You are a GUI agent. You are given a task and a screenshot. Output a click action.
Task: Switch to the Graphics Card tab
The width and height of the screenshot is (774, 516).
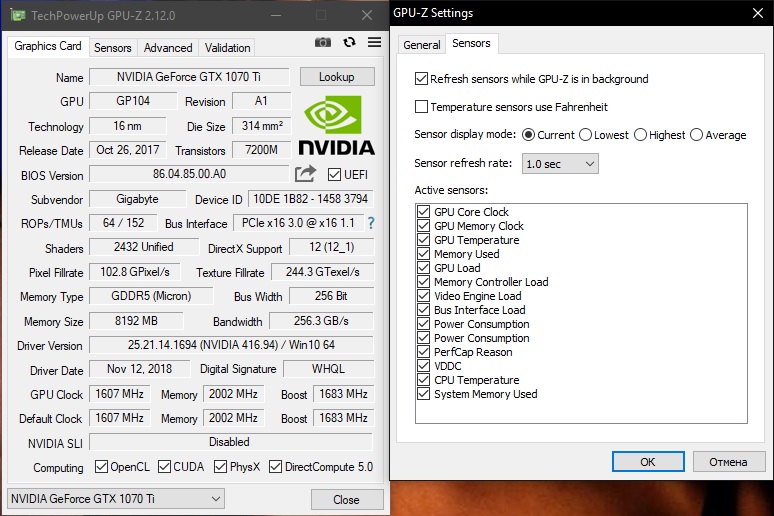[48, 46]
